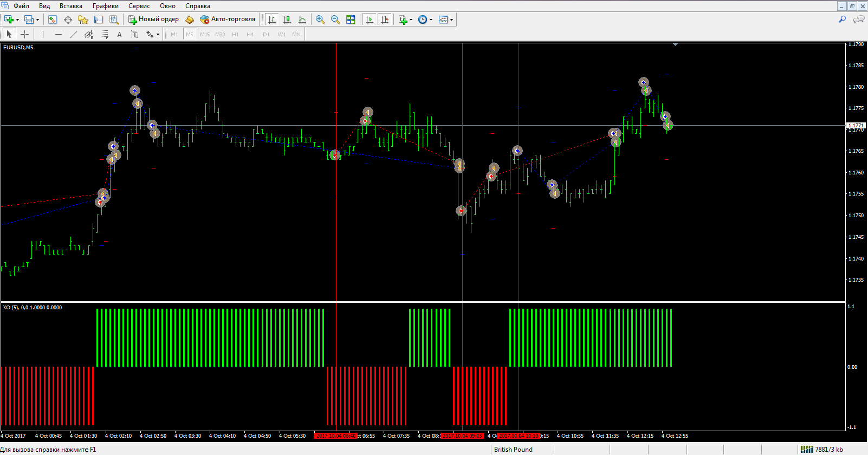This screenshot has width=868, height=455.
Task: Switch timeframe to MN
Action: pos(296,34)
